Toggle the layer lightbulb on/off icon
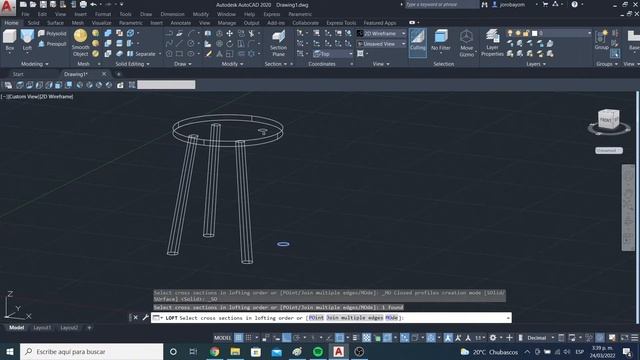 [x=509, y=33]
